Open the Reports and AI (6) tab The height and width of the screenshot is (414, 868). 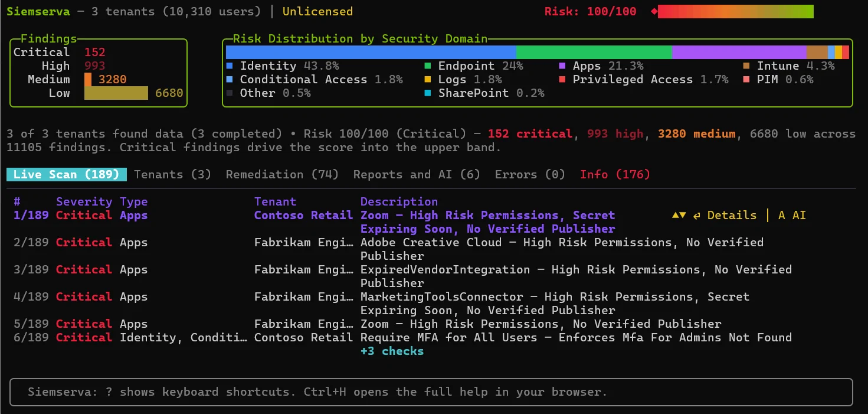417,174
